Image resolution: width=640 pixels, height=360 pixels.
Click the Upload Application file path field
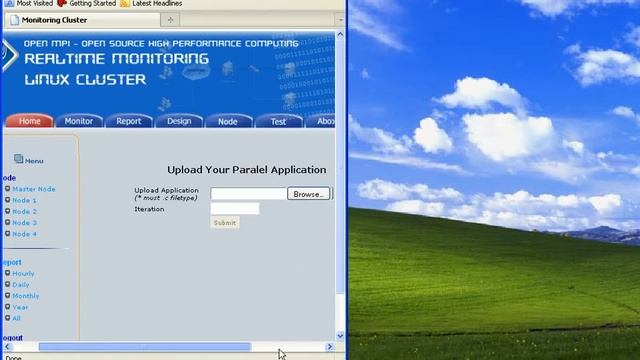tap(249, 193)
